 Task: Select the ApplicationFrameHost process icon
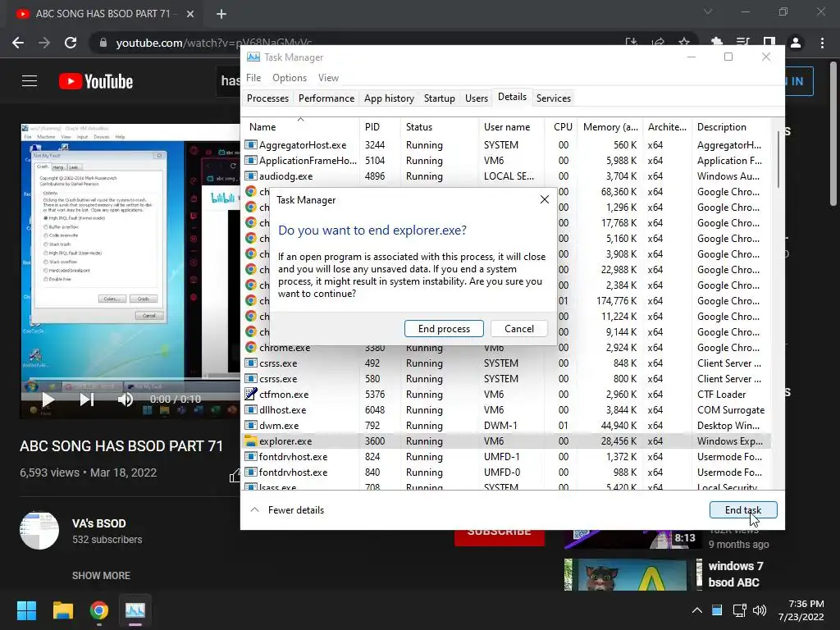pyautogui.click(x=251, y=160)
